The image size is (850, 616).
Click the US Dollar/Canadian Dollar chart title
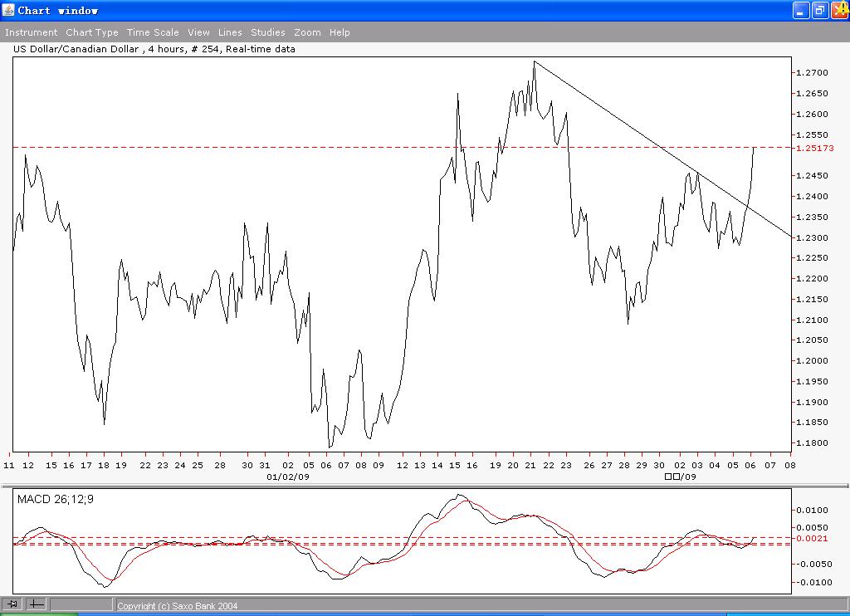pyautogui.click(x=154, y=49)
